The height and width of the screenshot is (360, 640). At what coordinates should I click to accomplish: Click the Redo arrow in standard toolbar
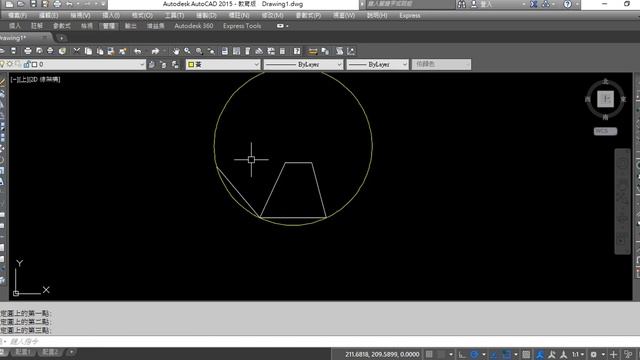click(x=155, y=51)
